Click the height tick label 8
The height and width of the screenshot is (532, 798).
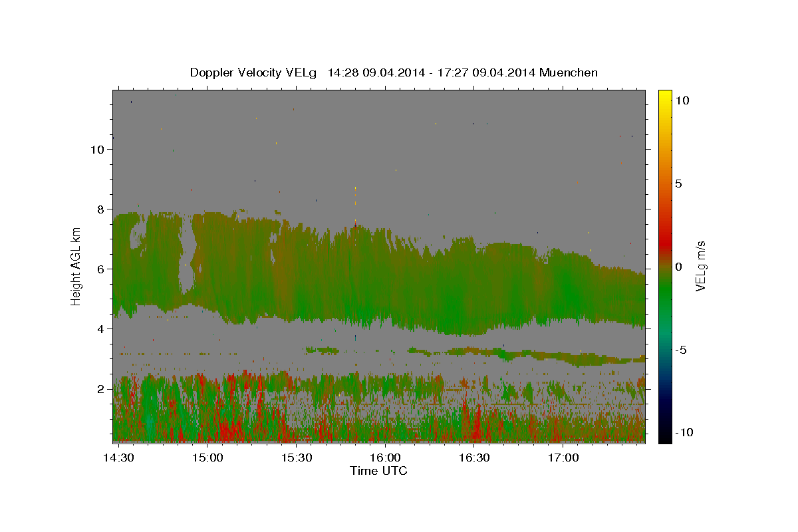[x=101, y=209]
